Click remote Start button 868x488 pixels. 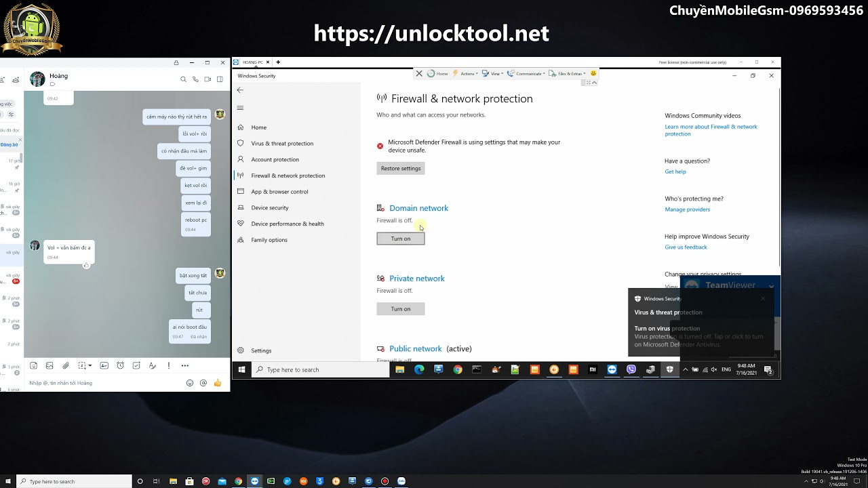(x=241, y=369)
